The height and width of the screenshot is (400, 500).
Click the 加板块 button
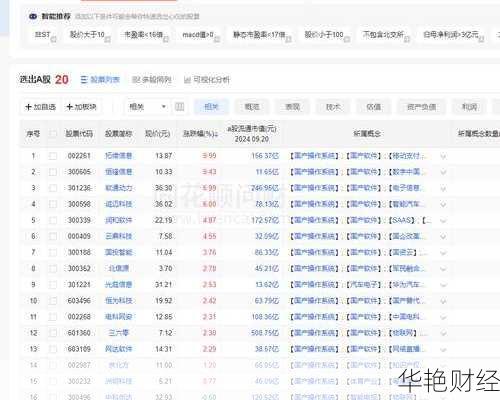[x=81, y=107]
